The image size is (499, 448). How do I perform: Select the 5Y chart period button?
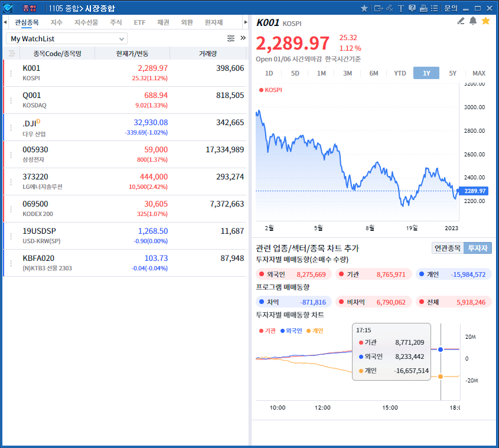click(452, 73)
